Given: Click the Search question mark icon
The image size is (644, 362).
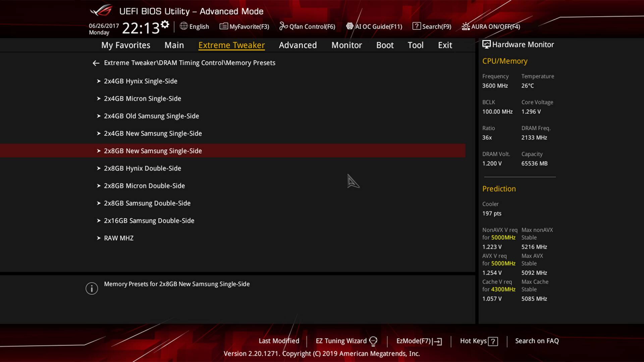Looking at the screenshot, I should coord(416,26).
